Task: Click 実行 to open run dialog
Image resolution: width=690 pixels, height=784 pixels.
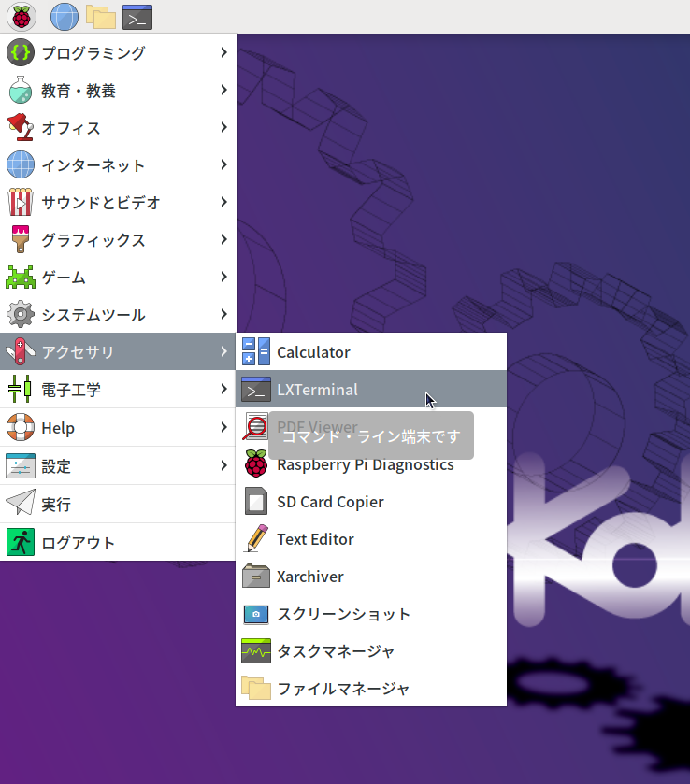Action: (x=56, y=505)
